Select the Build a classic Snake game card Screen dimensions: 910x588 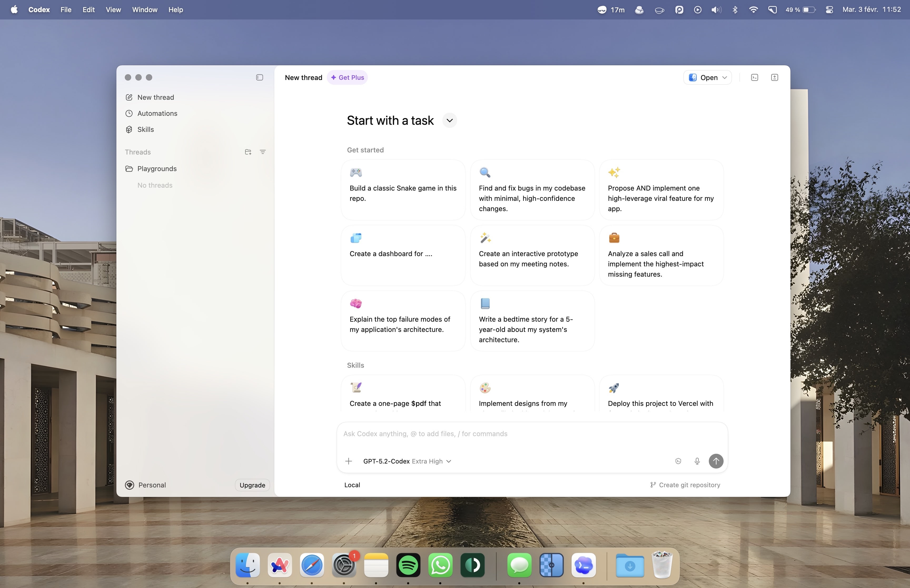[403, 190]
